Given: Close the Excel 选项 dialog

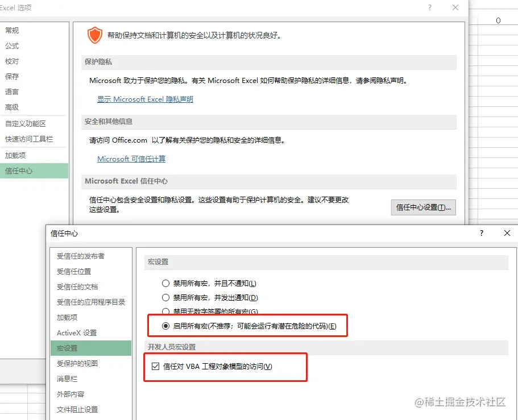Looking at the screenshot, I should [x=455, y=7].
